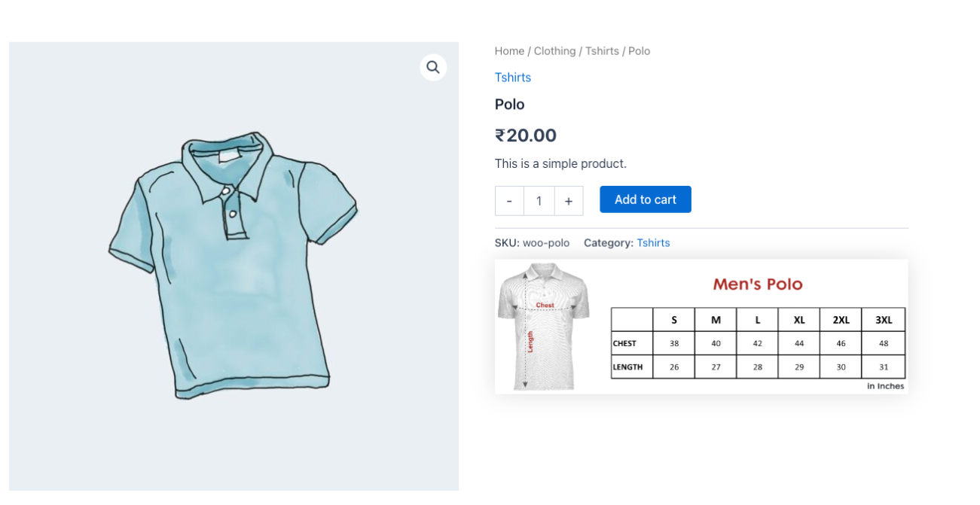Click the 3XL column header in size chart
The height and width of the screenshot is (505, 980).
click(884, 320)
